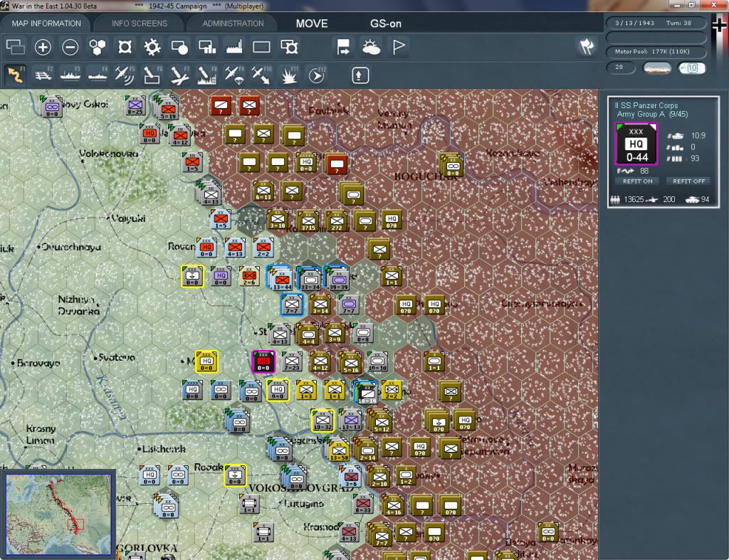This screenshot has width=729, height=560.
Task: Select the magenta-highlighted HQ 0=0 counter on map
Action: click(263, 361)
